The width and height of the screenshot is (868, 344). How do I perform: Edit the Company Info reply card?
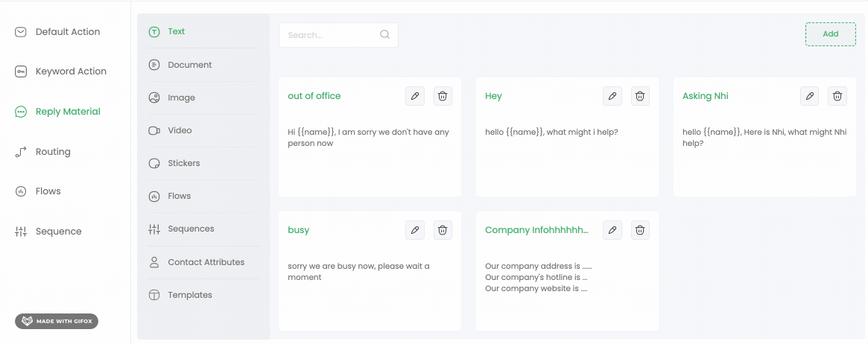(x=612, y=230)
